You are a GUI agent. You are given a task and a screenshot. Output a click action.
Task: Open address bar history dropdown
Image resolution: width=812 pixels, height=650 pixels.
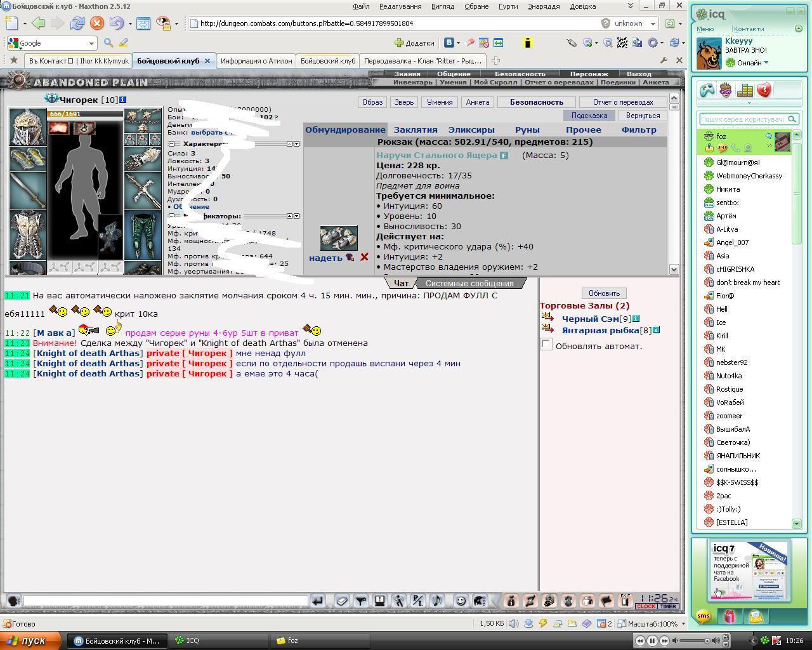point(652,23)
